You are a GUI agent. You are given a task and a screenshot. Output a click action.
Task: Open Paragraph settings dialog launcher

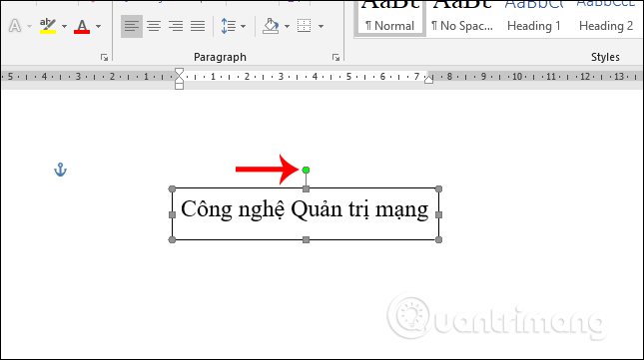click(x=335, y=58)
